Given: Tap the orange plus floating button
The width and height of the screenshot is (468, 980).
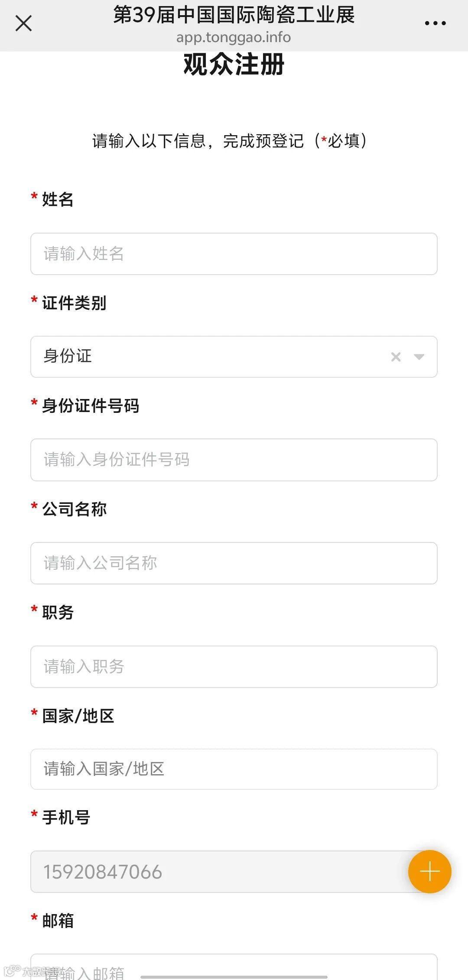Looking at the screenshot, I should (x=429, y=871).
